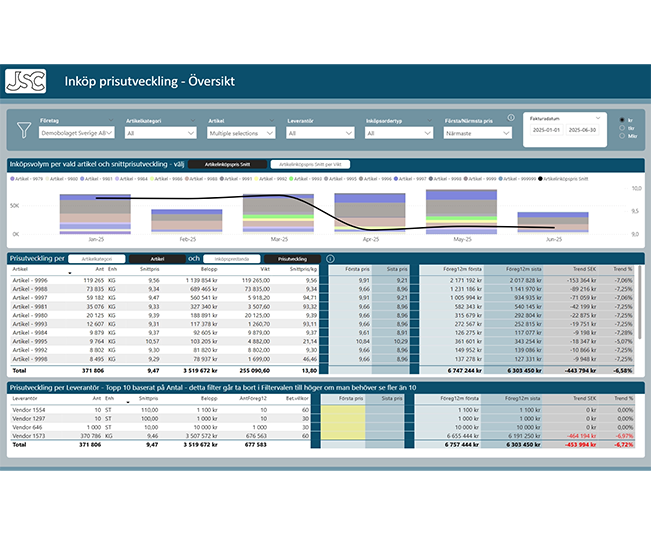
Task: Sort by Leverantör column header
Action: pos(25,398)
